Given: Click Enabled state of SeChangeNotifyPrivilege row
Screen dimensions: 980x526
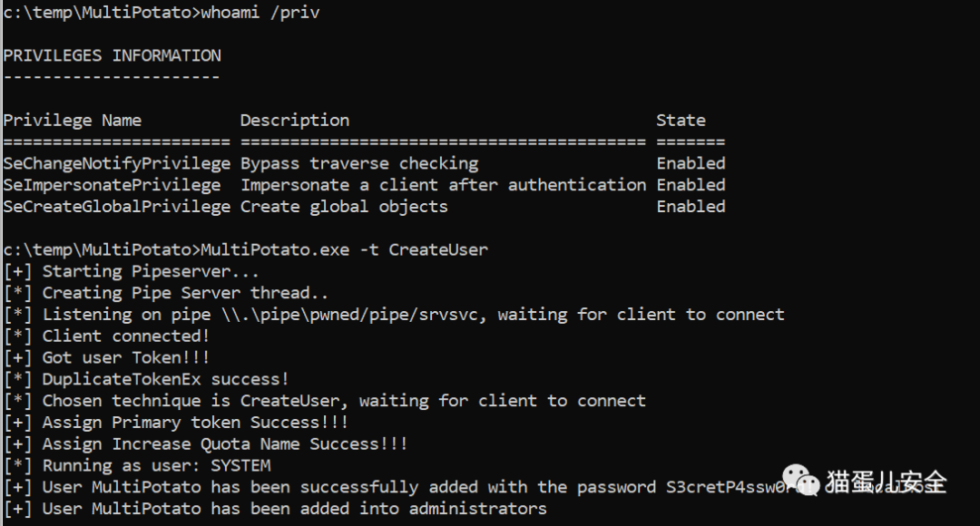Looking at the screenshot, I should tap(691, 163).
